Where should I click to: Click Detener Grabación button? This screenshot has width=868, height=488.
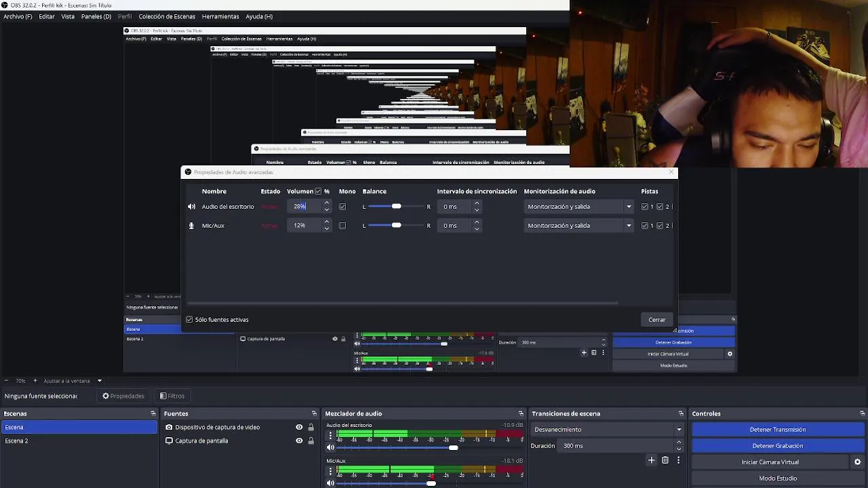click(778, 445)
